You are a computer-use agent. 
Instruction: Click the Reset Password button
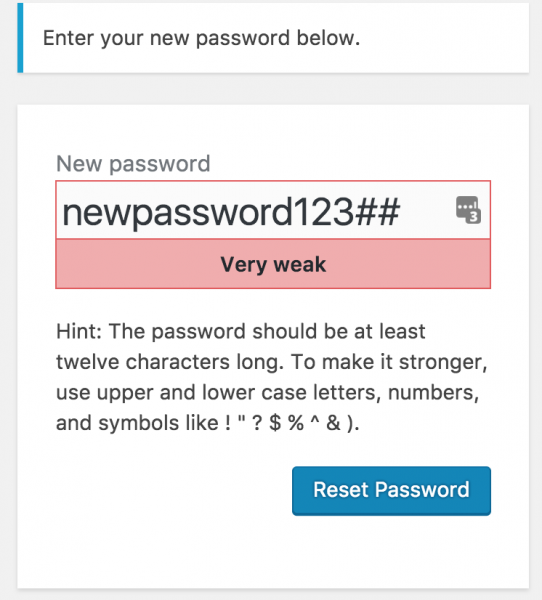(x=391, y=491)
